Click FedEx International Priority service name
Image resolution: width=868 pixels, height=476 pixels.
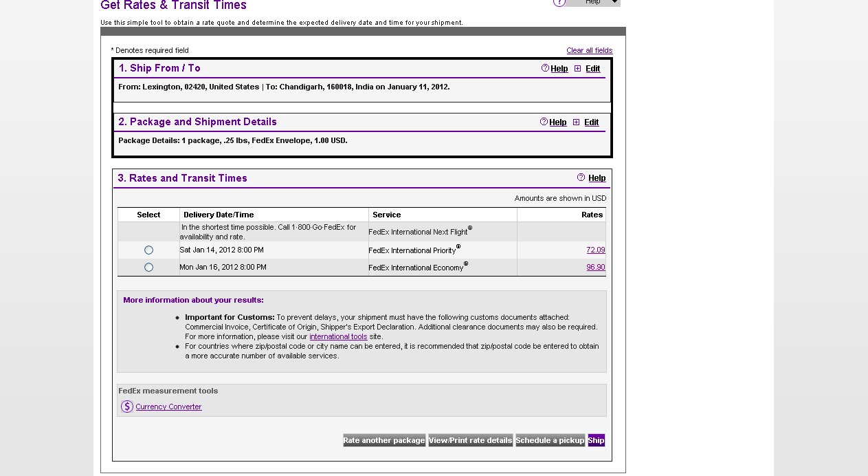pos(414,250)
